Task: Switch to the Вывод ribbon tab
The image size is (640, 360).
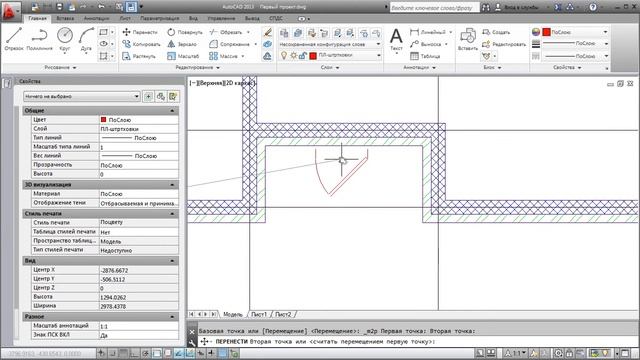Action: tap(252, 18)
